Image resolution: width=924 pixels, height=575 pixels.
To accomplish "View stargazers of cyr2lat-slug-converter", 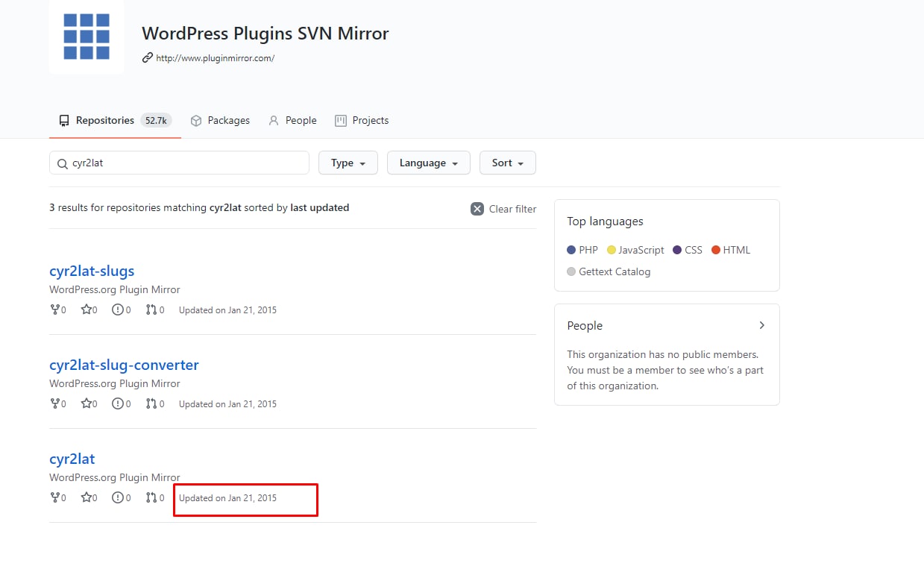I will pyautogui.click(x=89, y=404).
